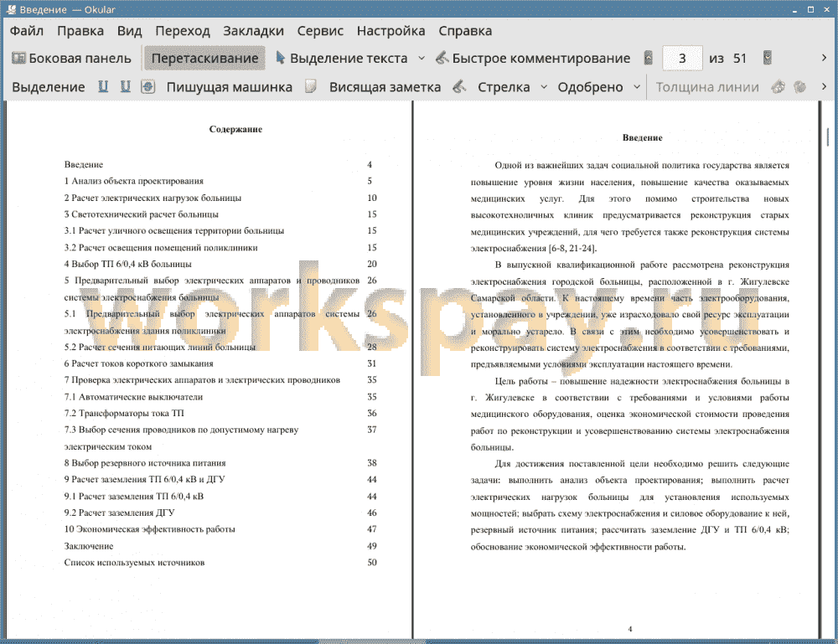
Task: Click contents entry '7.1 Автоматические выключатели'
Action: (133, 397)
